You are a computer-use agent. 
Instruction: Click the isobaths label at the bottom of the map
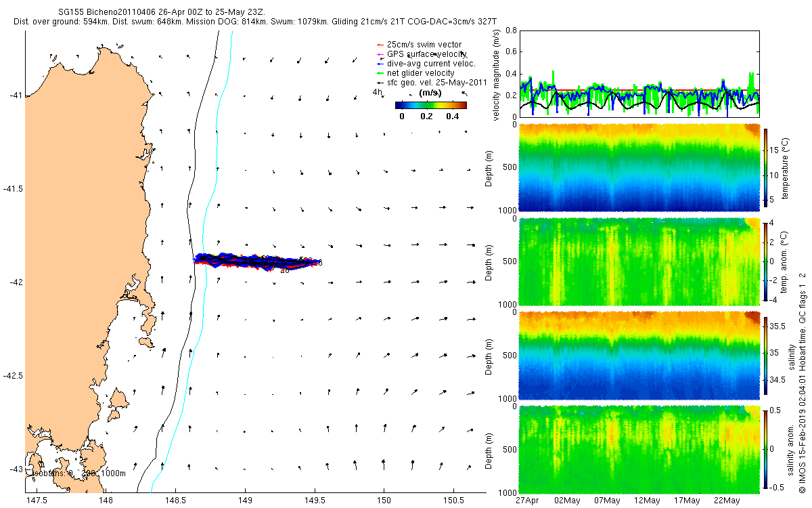(x=78, y=473)
